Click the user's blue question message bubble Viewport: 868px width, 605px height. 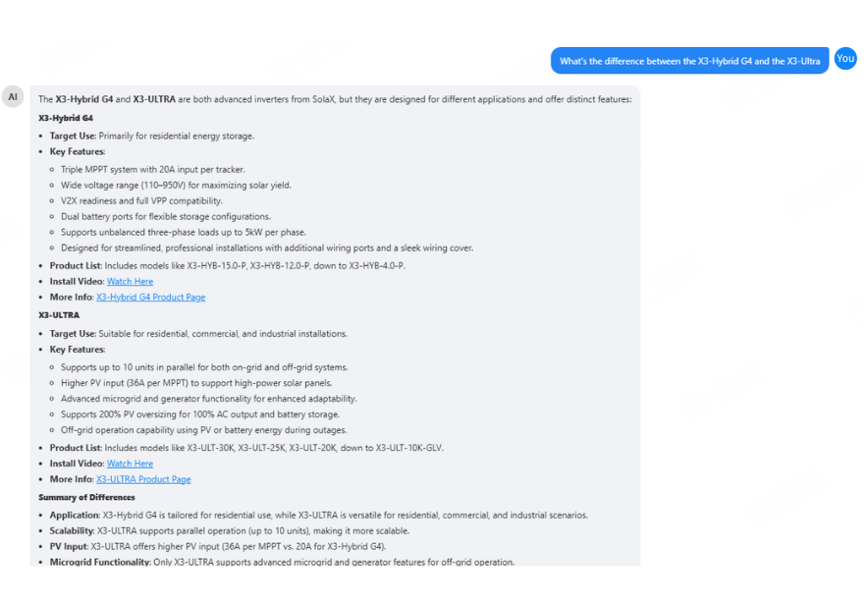[x=689, y=61]
